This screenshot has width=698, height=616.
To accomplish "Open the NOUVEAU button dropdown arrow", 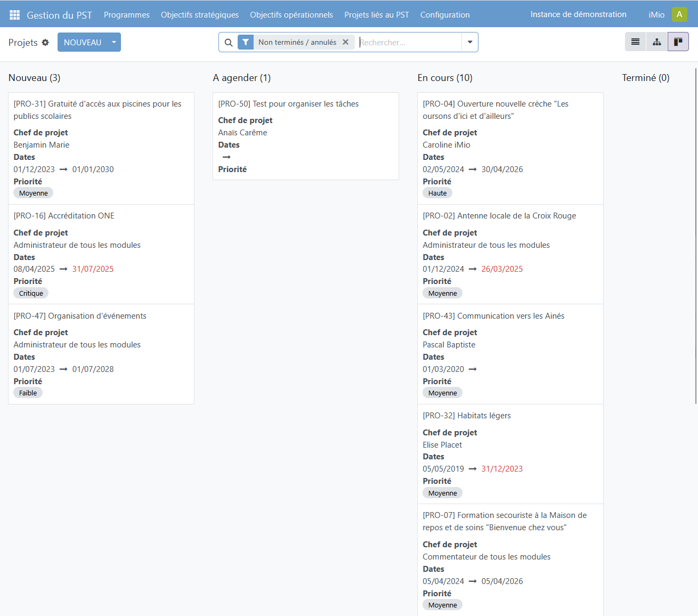I will (x=114, y=42).
